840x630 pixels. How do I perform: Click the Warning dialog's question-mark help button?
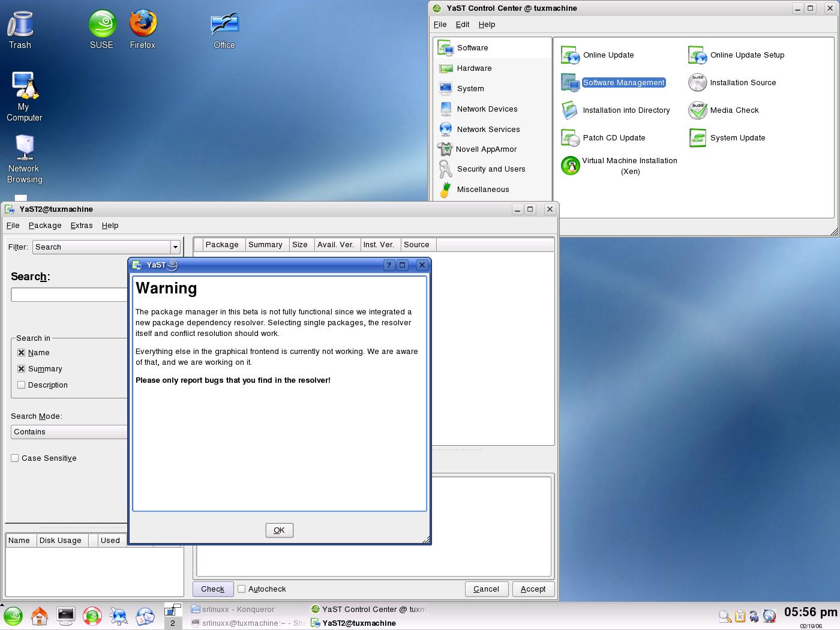[389, 265]
